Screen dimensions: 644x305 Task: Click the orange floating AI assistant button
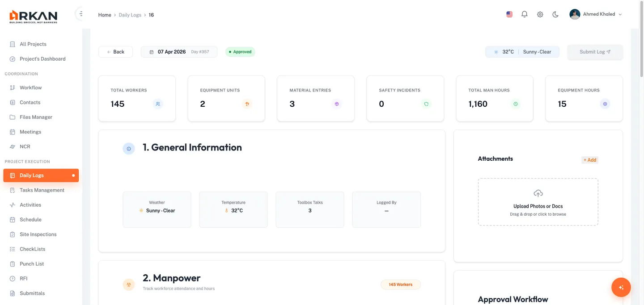tap(621, 287)
